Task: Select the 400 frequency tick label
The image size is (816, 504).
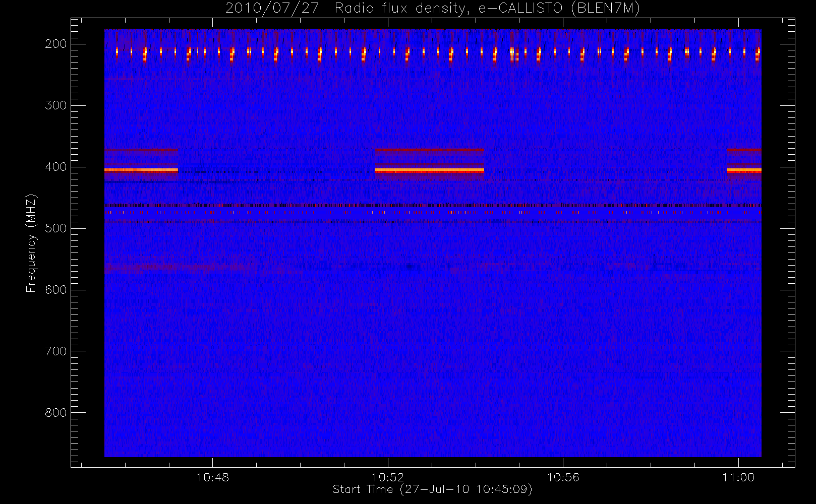Action: coord(56,167)
